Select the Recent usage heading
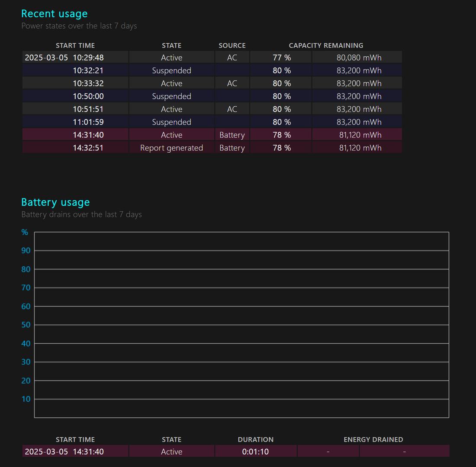This screenshot has width=476, height=467. click(x=55, y=14)
